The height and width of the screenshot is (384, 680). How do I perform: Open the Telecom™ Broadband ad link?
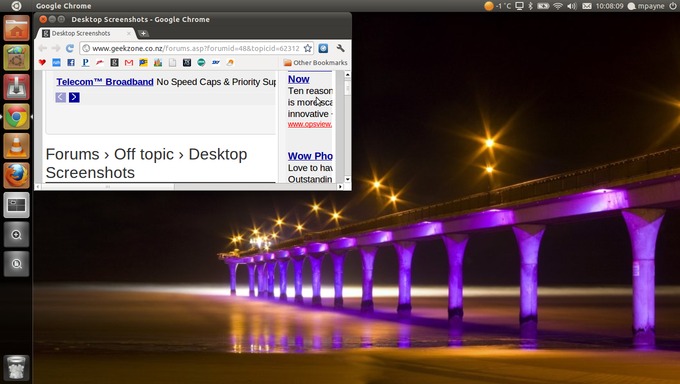105,82
